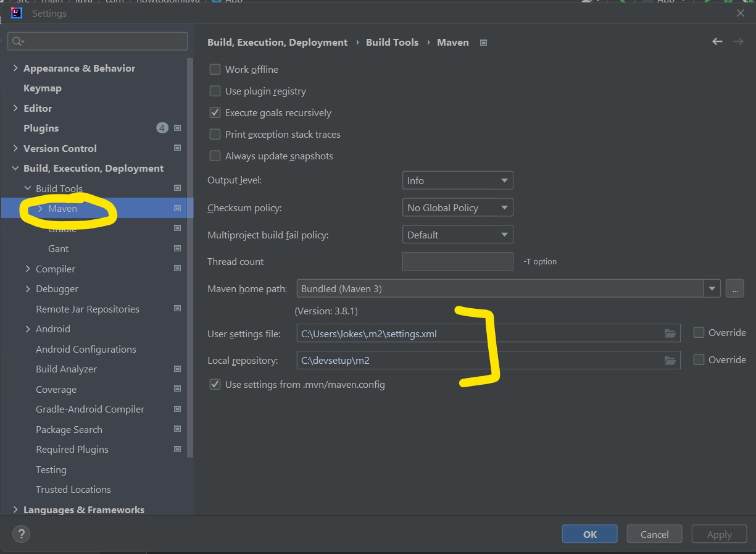Click the settings icon beside Maven breadcrumb
Screen dimensions: 756x554
483,43
